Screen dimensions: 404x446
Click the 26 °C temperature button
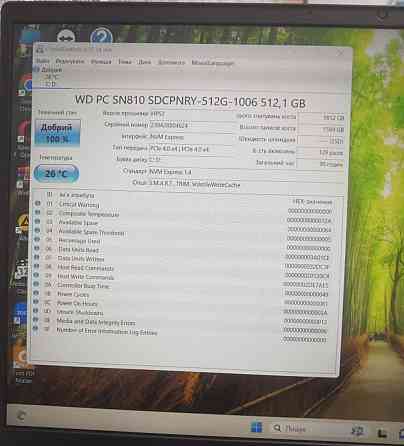tap(56, 173)
